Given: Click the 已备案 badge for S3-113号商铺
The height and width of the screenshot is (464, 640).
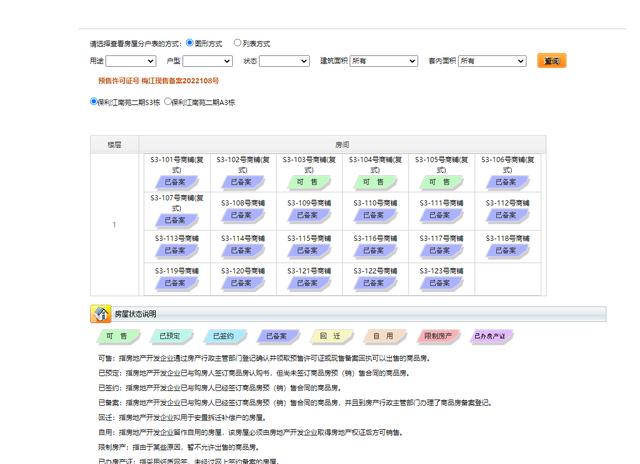Looking at the screenshot, I should (176, 251).
